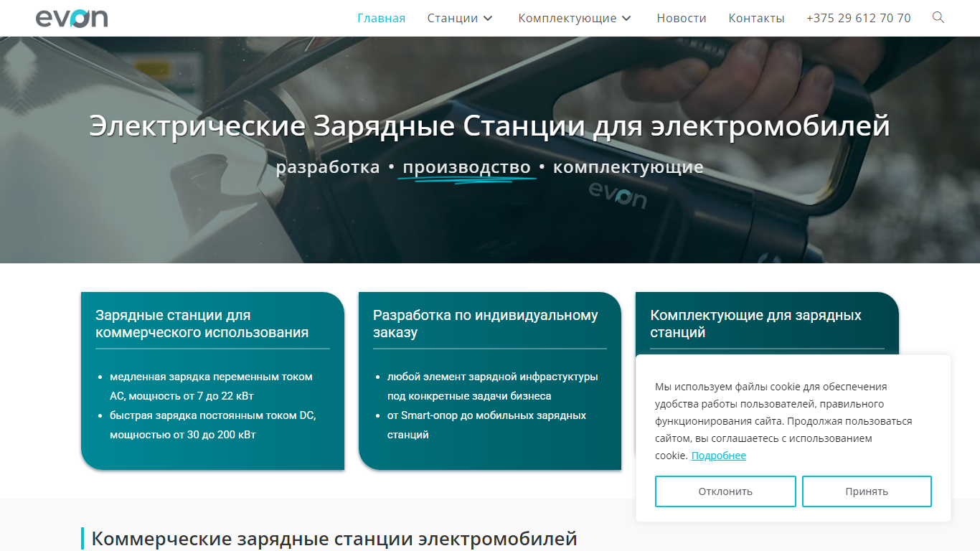The image size is (980, 551).
Task: Open the Комплектующие menu item
Action: (567, 18)
